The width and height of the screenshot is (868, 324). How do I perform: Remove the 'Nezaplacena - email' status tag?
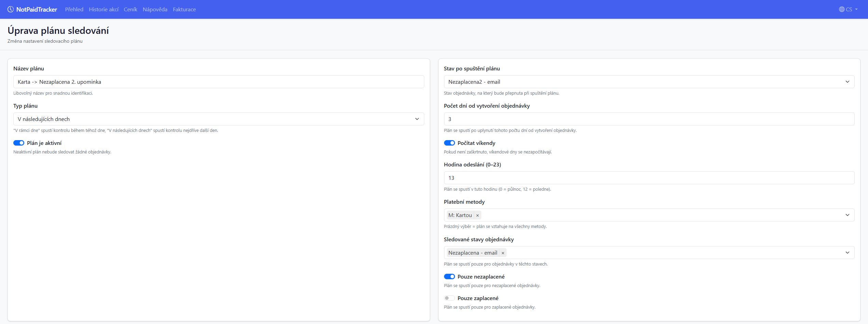click(x=502, y=253)
